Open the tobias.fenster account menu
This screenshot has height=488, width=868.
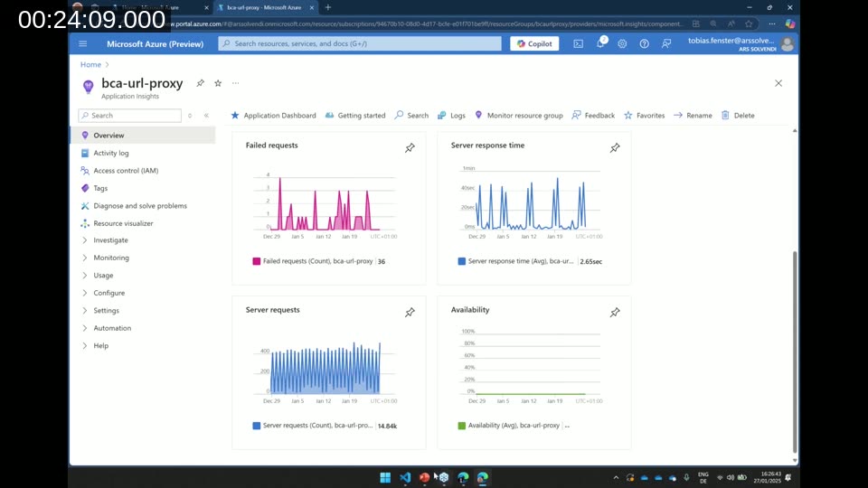(x=741, y=43)
